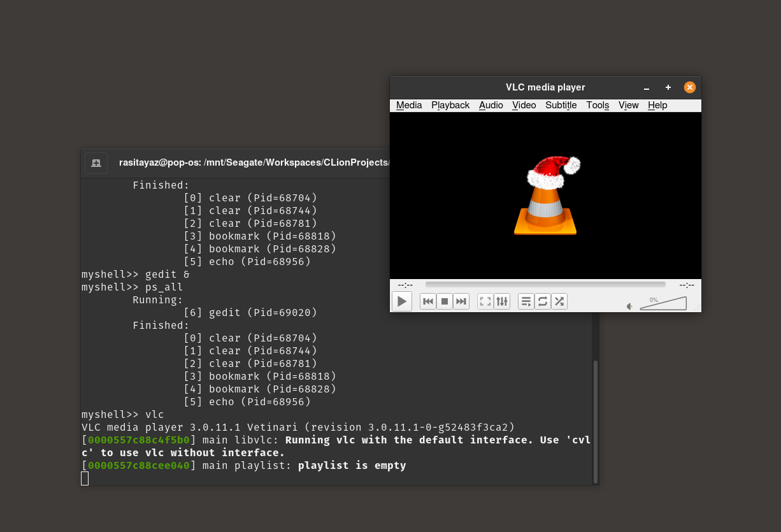Toggle VLC loop mode
This screenshot has height=532, width=781.
(x=543, y=301)
